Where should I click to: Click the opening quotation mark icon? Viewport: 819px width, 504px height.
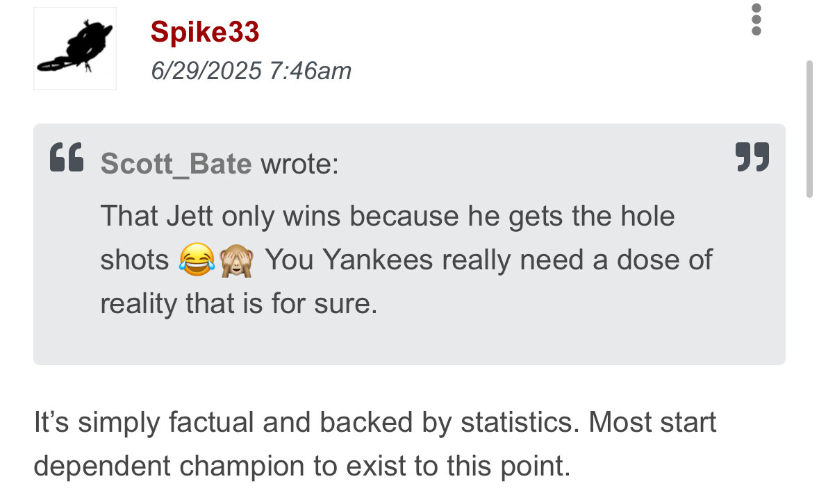pos(67,158)
